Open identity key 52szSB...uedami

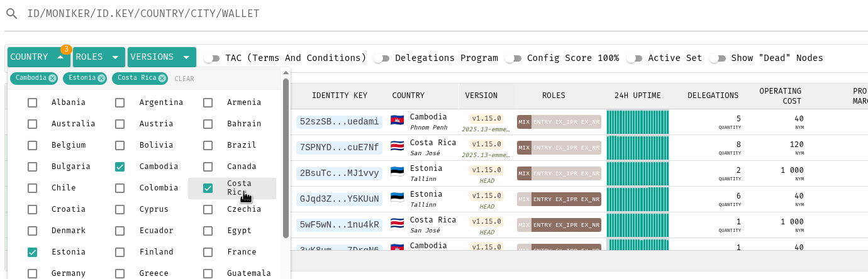pos(339,122)
